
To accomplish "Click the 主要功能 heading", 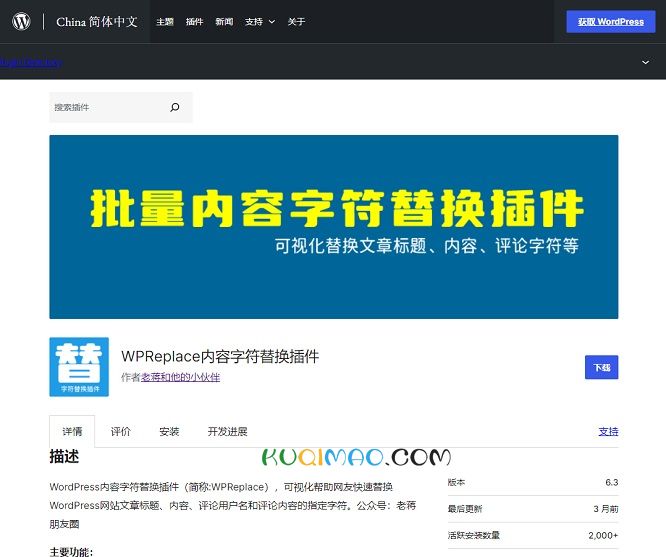I will coord(71,552).
